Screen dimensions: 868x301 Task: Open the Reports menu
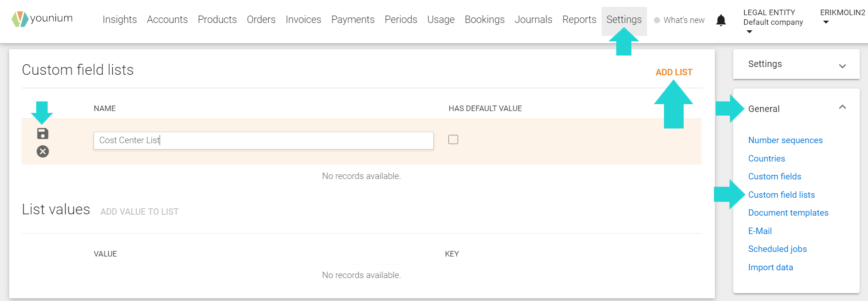click(x=579, y=20)
